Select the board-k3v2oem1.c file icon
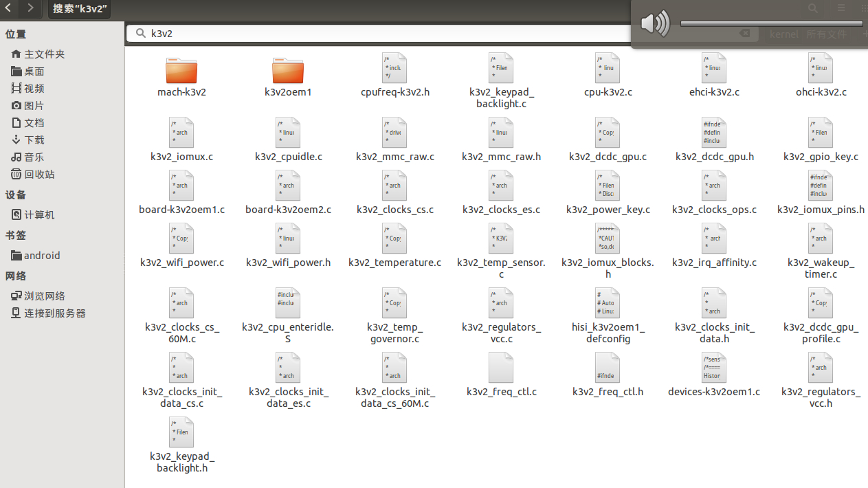 (x=181, y=186)
